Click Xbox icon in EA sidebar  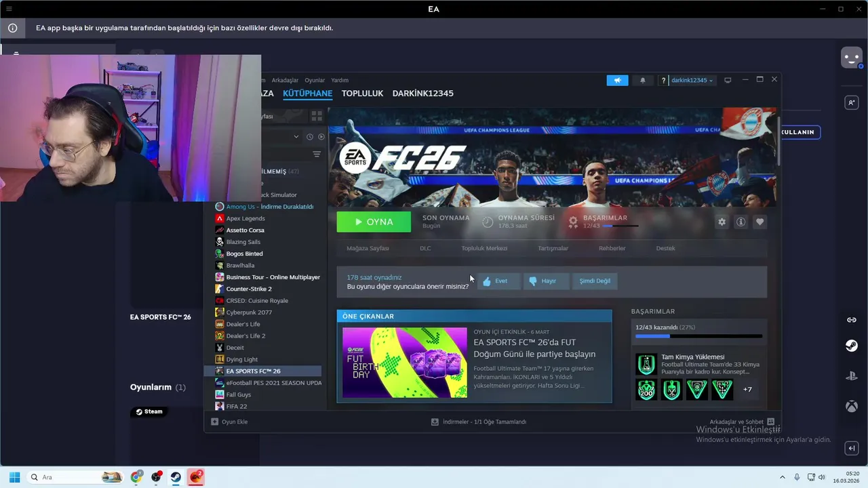pyautogui.click(x=852, y=406)
